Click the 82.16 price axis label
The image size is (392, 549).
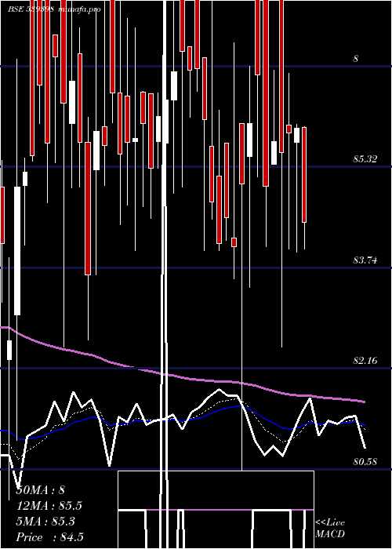[365, 361]
